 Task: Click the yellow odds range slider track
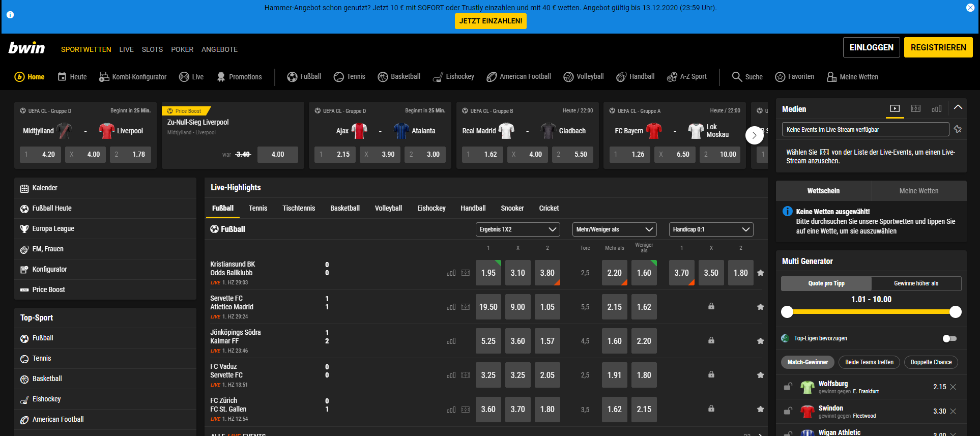click(x=871, y=312)
